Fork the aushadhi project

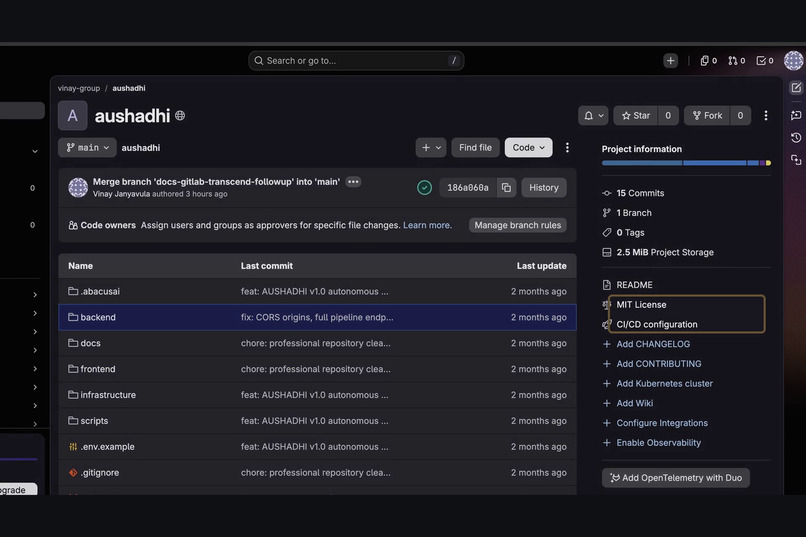(707, 116)
